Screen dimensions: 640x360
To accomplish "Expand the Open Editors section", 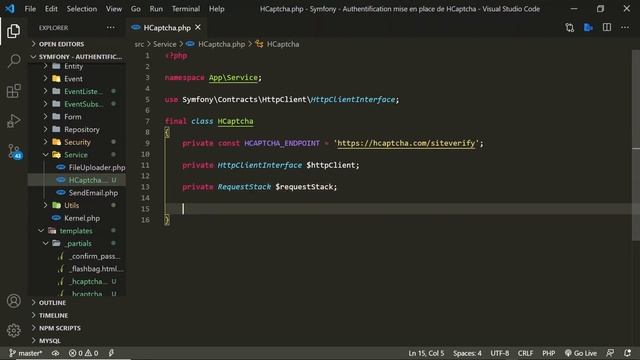I will (x=61, y=44).
